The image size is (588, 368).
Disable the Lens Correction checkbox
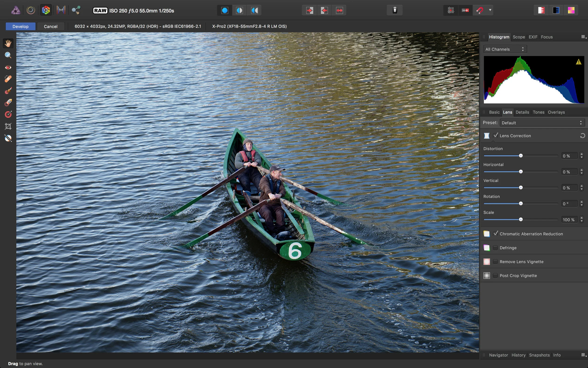pos(496,136)
